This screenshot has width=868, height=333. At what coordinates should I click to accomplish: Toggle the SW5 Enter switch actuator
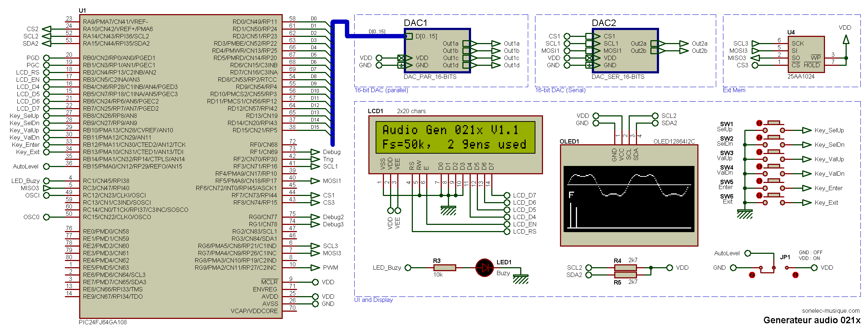(759, 181)
